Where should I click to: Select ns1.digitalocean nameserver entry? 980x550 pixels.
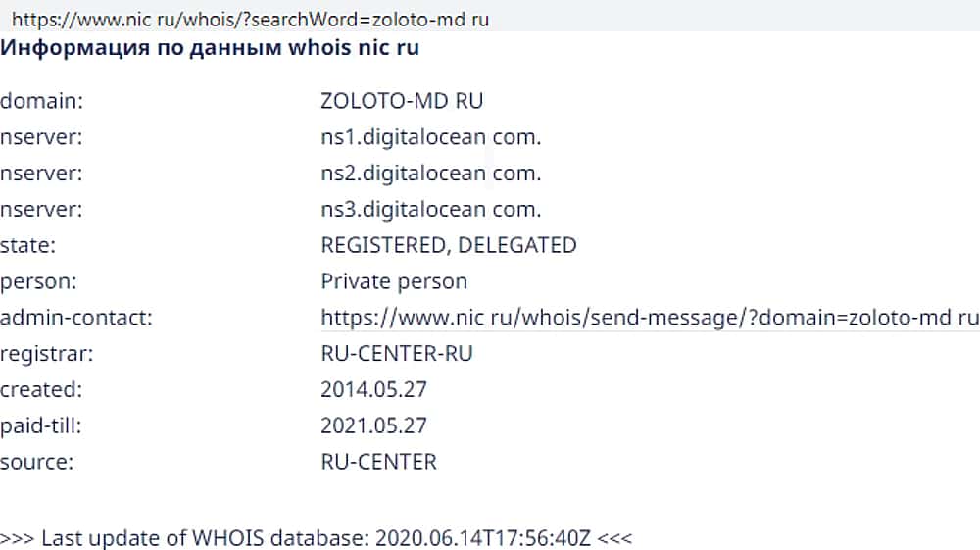point(431,137)
